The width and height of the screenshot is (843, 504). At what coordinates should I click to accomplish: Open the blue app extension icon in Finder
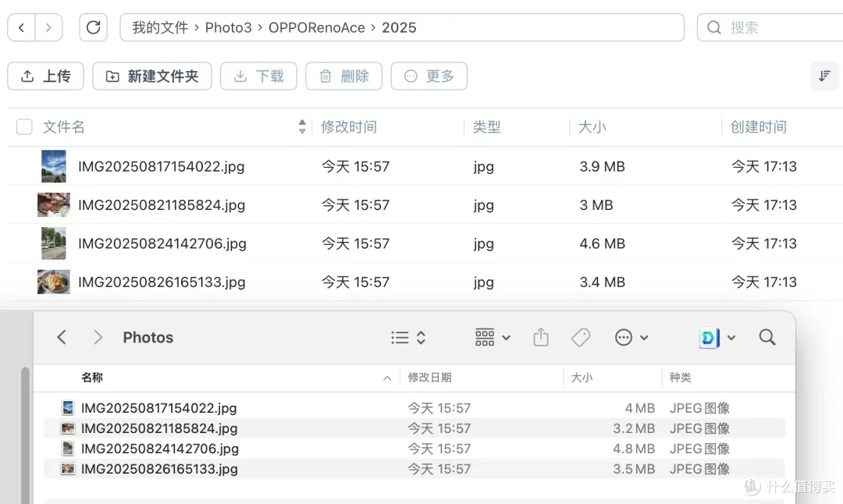[x=709, y=338]
